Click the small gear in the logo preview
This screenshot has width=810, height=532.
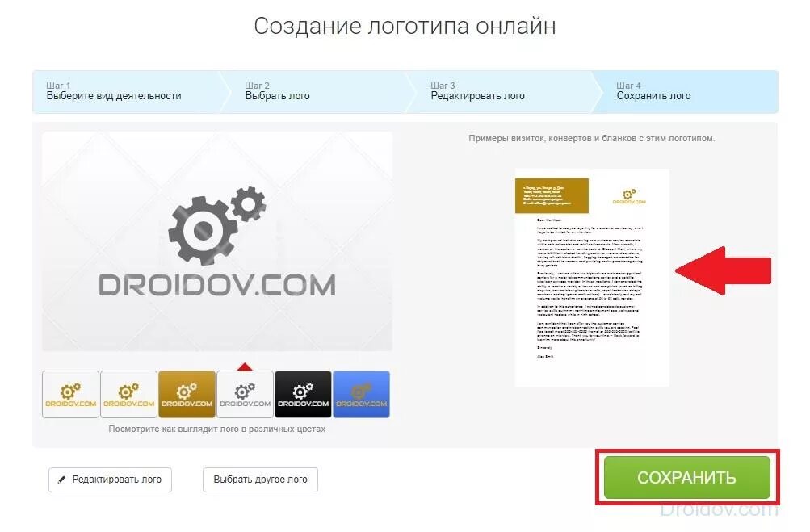coord(249,203)
